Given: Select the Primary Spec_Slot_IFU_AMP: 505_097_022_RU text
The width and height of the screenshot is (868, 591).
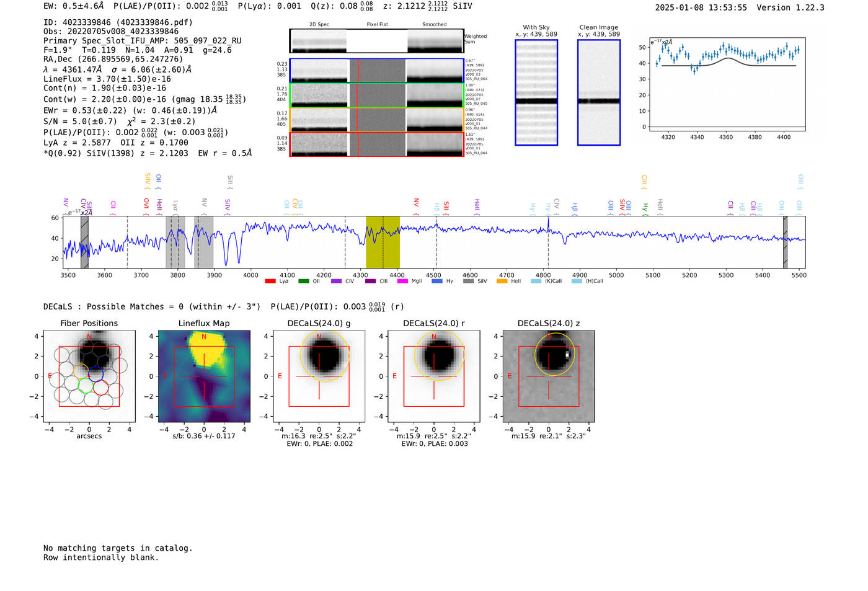Looking at the screenshot, I should pos(143,41).
